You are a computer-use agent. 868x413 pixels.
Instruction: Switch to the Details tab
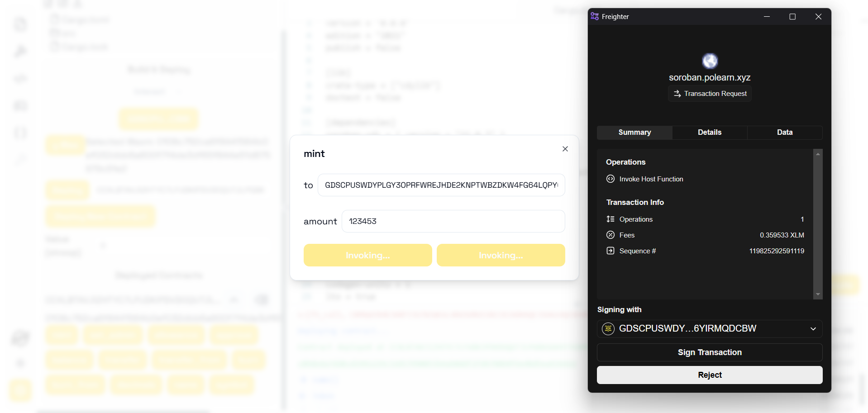pos(710,133)
